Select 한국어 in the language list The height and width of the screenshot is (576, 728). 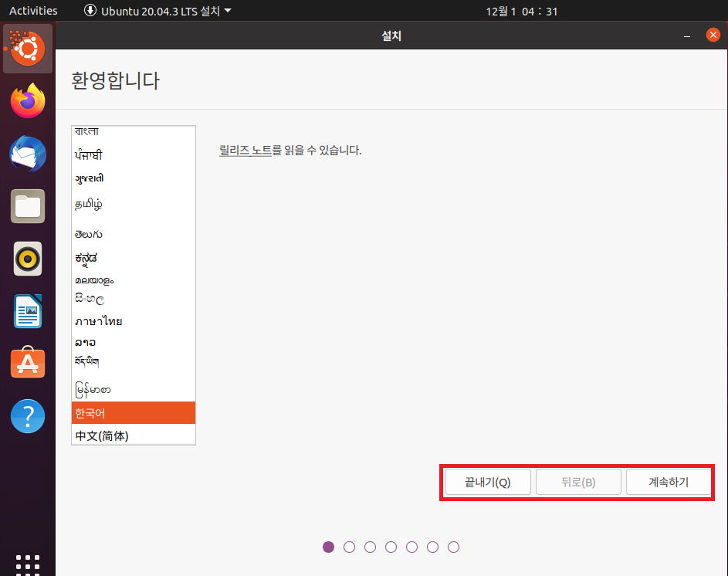click(134, 413)
